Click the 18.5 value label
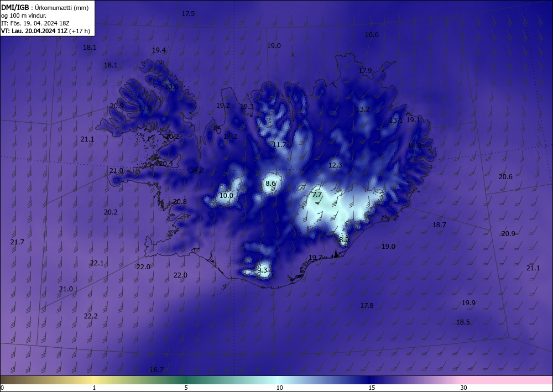Image resolution: width=553 pixels, height=392 pixels. (463, 322)
